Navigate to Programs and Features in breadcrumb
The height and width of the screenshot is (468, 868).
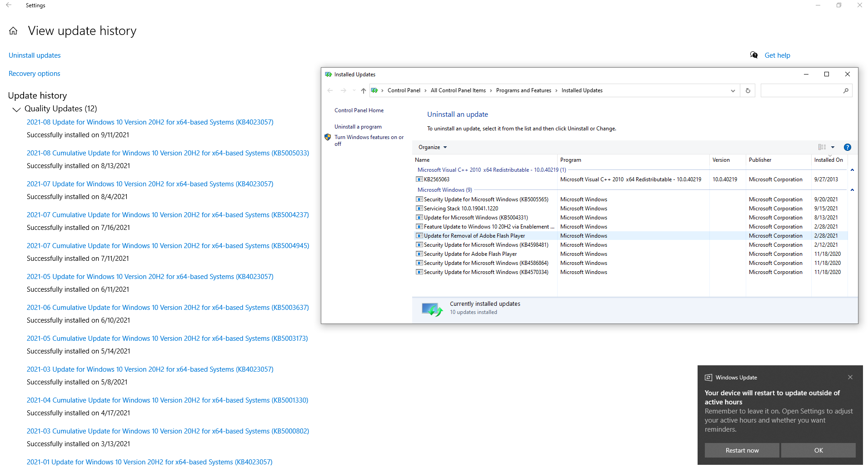coord(524,90)
